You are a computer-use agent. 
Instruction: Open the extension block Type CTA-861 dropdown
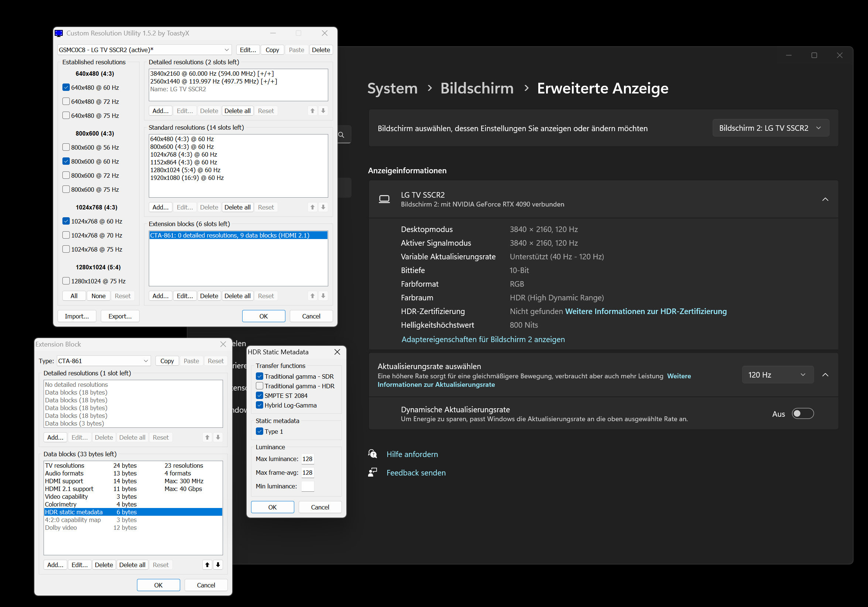click(104, 361)
